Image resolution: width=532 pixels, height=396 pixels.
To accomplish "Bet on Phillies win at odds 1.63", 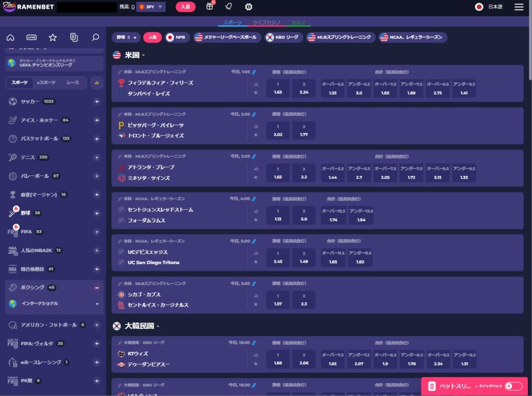I will 278,88.
